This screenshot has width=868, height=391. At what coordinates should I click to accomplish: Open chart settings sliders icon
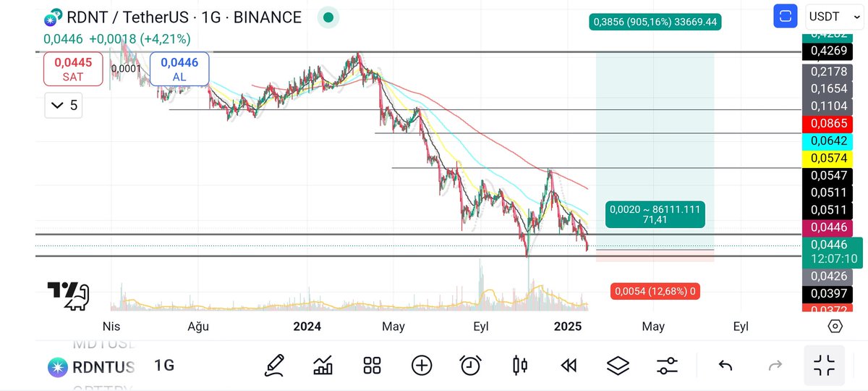tap(667, 366)
